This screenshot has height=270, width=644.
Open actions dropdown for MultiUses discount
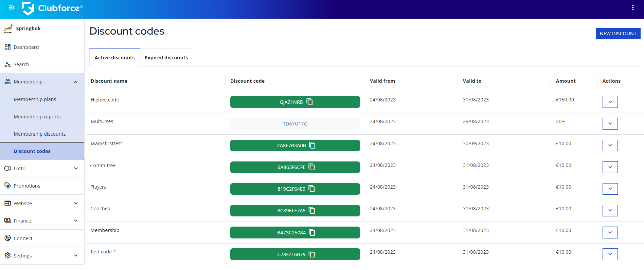(610, 123)
